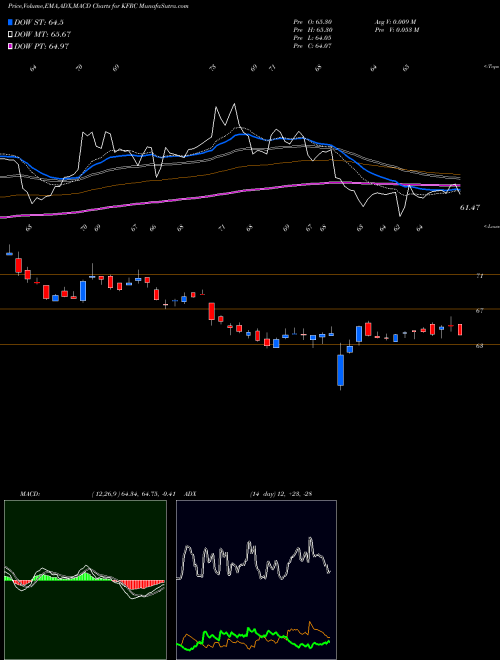Click the magenta DOW PT legend swatch
Image resolution: width=500 pixels, height=660 pixels.
11,46
